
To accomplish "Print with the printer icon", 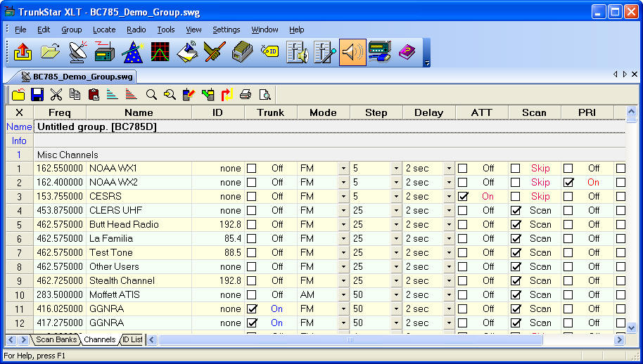I will (246, 95).
